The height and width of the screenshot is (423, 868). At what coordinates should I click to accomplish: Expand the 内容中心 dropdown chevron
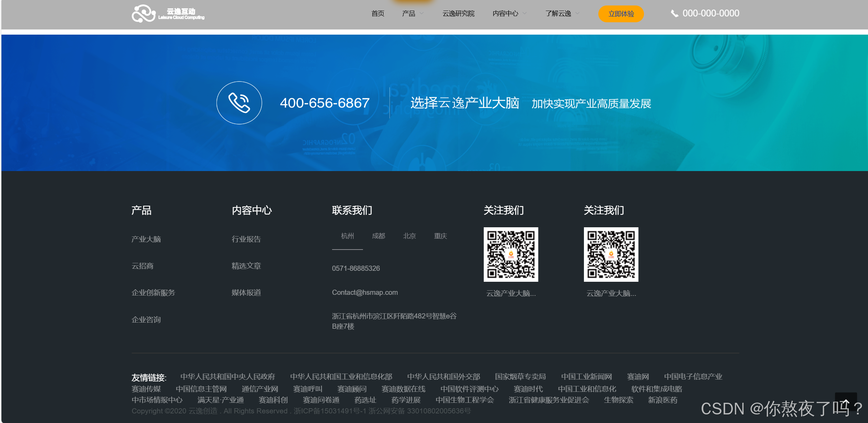pyautogui.click(x=525, y=13)
